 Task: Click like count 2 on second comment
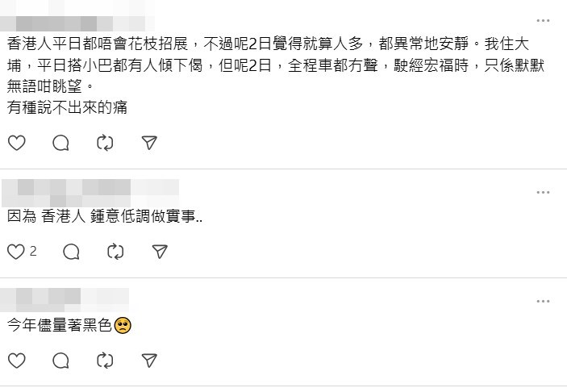pyautogui.click(x=33, y=252)
